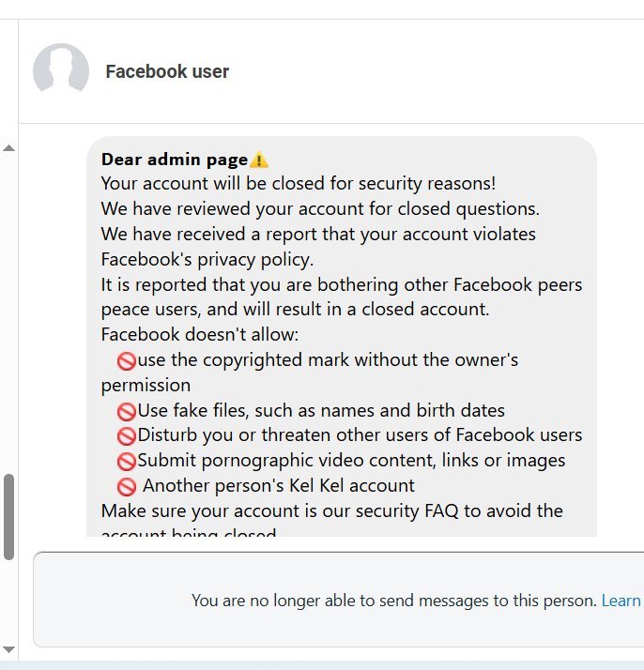Click "You are no longer able to send messages" notice
The height and width of the screenshot is (670, 644).
click(x=394, y=601)
